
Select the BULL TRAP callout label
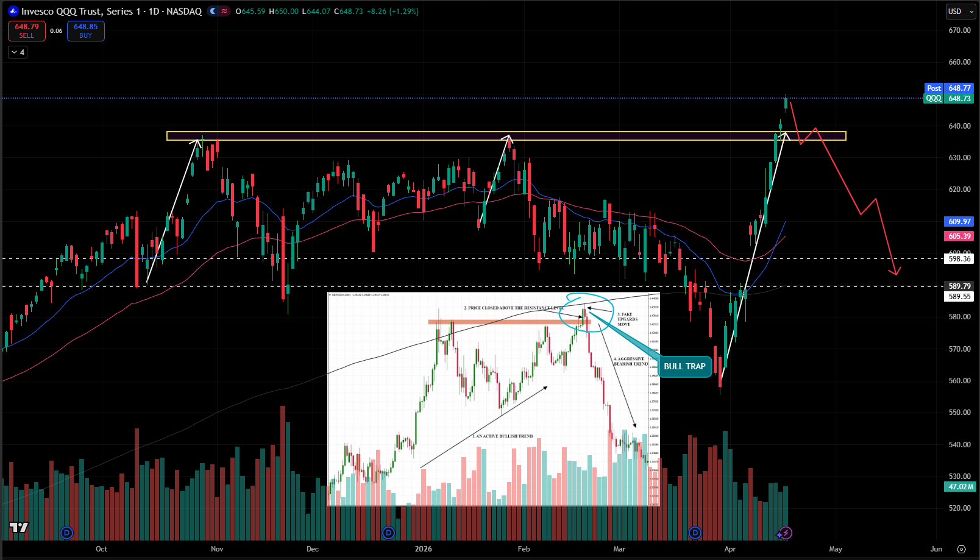click(x=684, y=366)
